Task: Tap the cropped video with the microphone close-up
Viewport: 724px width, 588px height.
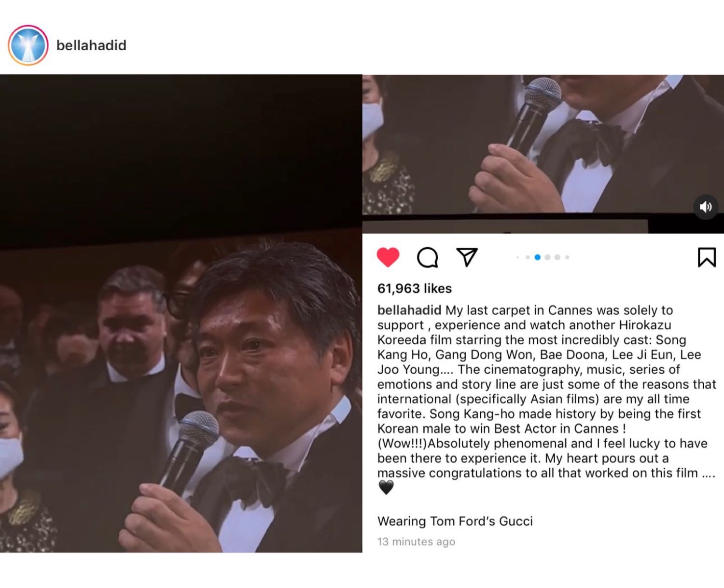Action: 543,144
